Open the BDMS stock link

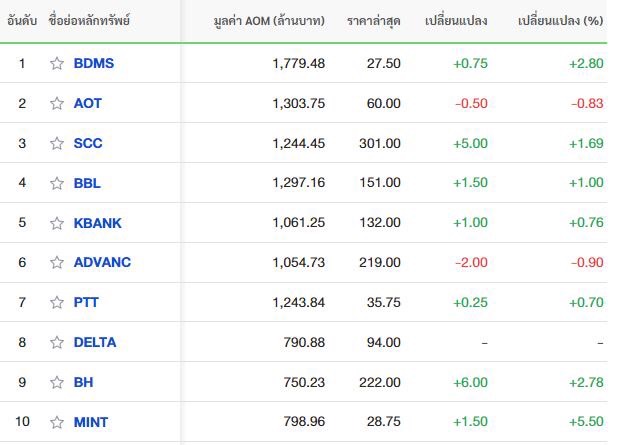(x=94, y=63)
